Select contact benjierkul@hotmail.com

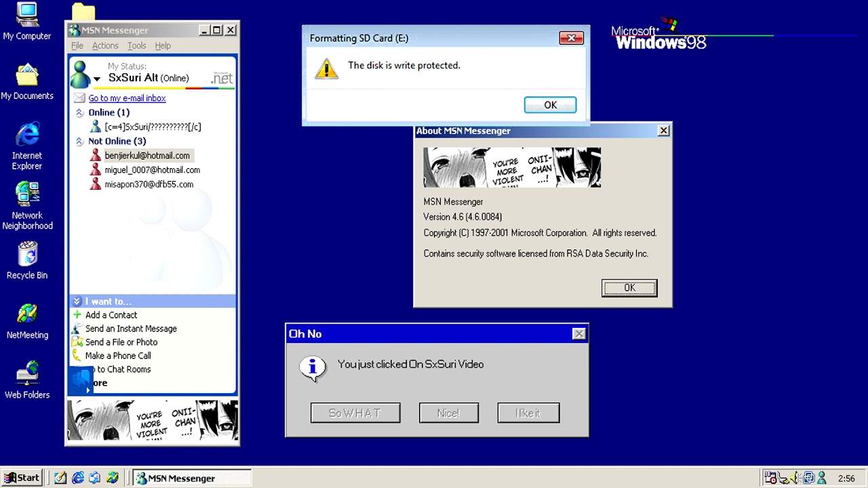[147, 155]
